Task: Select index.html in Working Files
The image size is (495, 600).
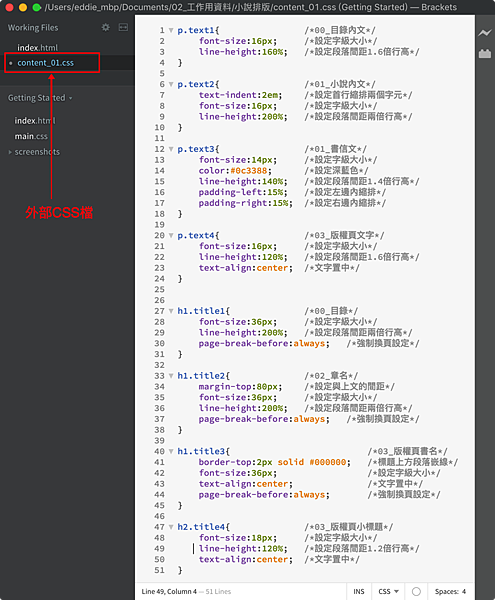Action: (x=37, y=48)
